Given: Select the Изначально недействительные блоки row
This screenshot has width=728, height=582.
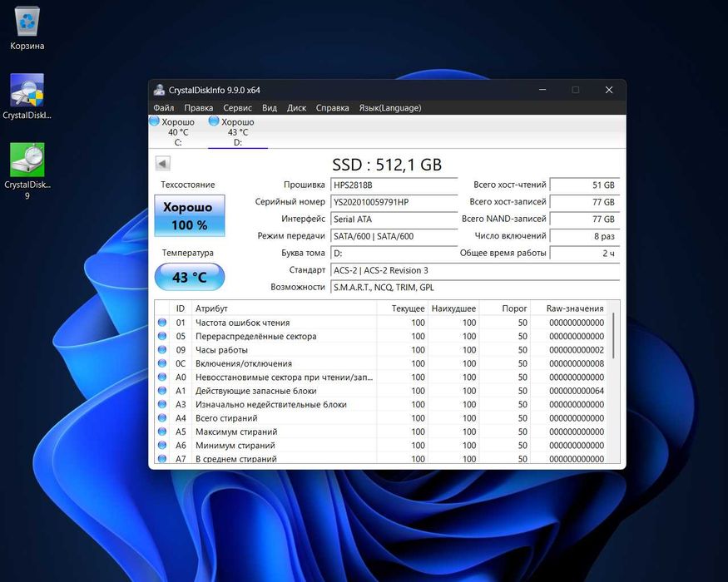Looking at the screenshot, I should click(x=381, y=404).
